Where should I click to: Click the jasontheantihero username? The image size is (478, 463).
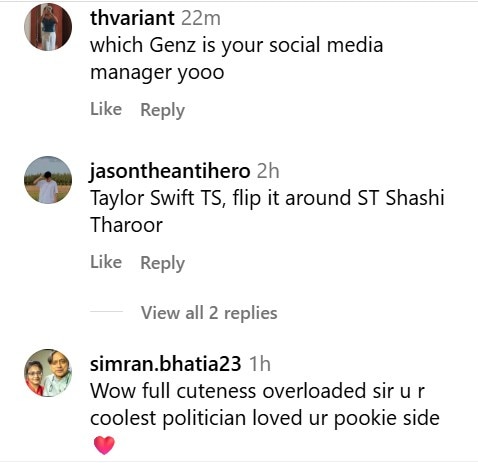click(x=170, y=171)
